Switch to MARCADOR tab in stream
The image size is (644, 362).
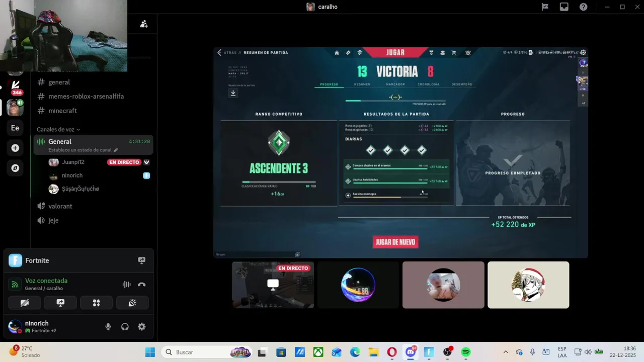pos(395,84)
